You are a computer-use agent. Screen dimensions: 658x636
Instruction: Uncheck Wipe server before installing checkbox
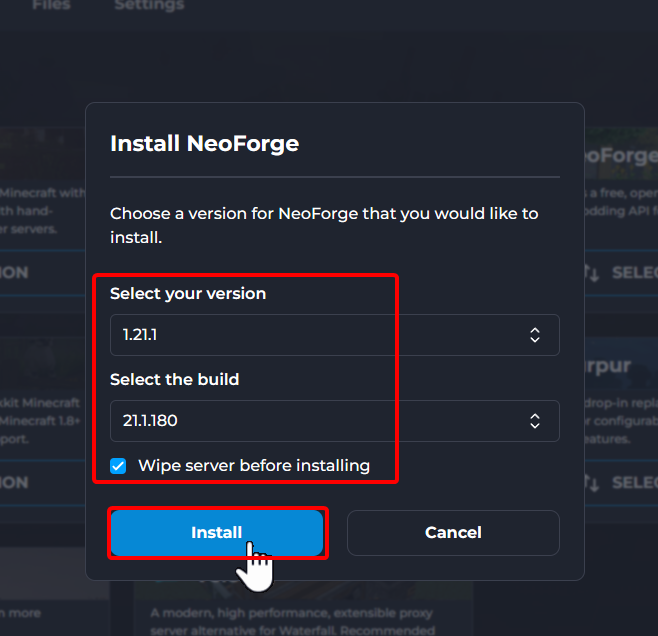tap(118, 466)
